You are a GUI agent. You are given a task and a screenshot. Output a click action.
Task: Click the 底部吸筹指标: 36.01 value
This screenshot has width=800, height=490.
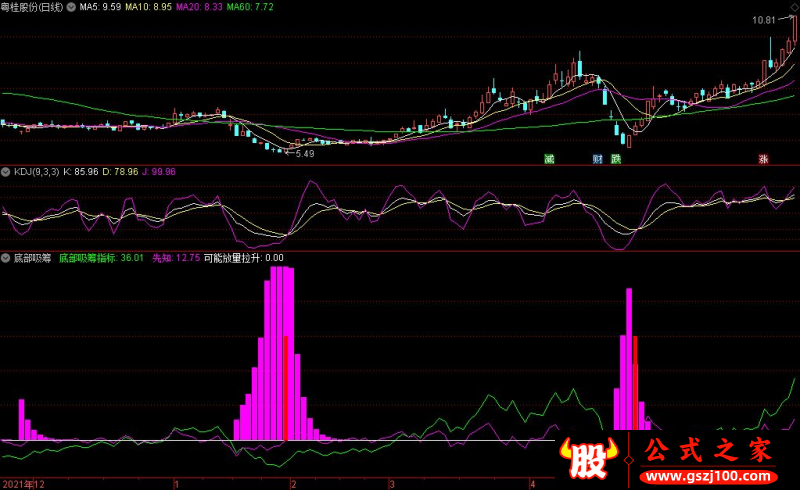pos(101,258)
